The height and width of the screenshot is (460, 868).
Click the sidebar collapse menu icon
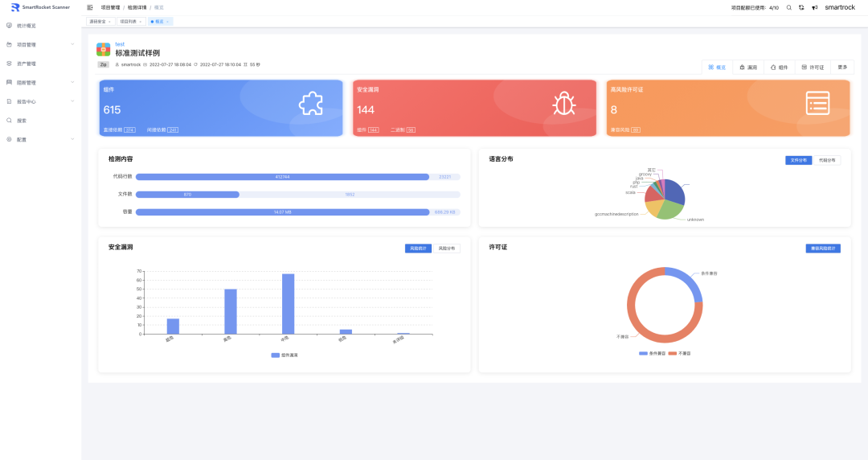coord(90,7)
